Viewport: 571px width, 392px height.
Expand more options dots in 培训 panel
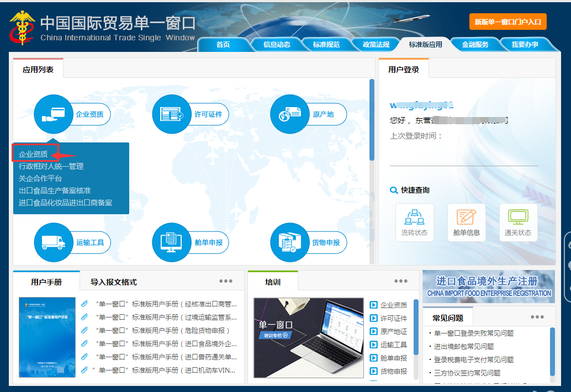click(x=400, y=281)
